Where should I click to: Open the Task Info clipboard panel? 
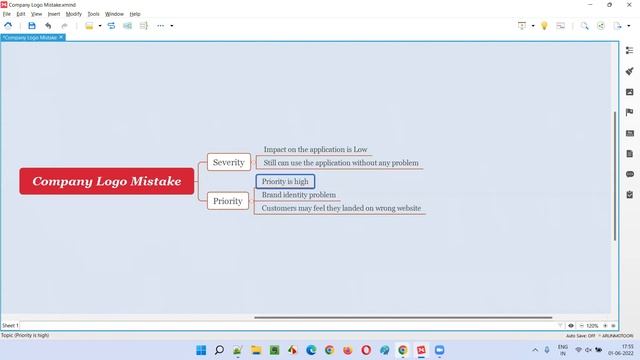[629, 195]
